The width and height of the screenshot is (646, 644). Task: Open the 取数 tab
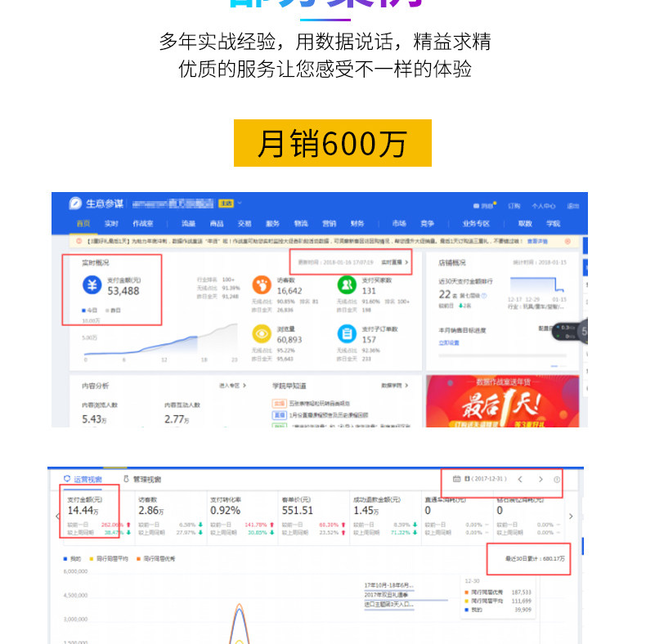[x=525, y=223]
